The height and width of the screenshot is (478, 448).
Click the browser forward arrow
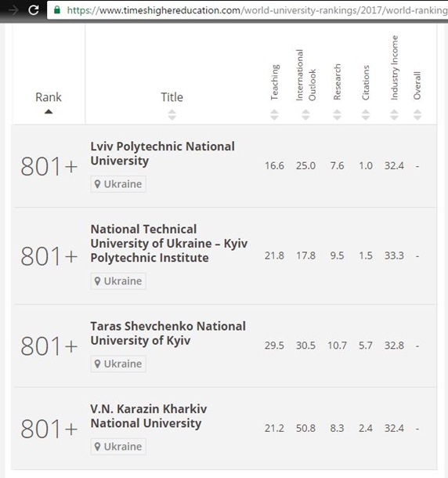13,10
